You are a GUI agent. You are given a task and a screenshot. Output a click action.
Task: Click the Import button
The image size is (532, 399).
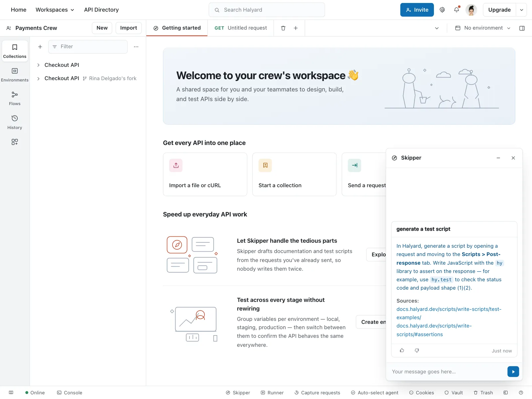tap(129, 28)
